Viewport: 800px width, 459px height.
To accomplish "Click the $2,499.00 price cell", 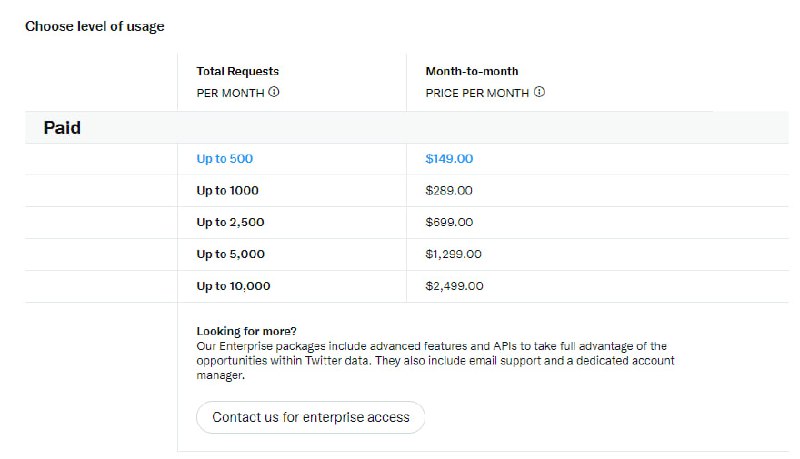I will tap(454, 286).
